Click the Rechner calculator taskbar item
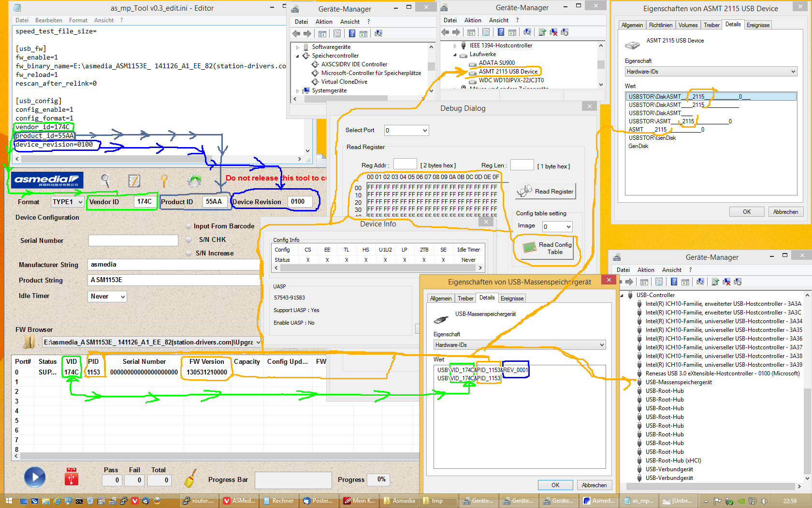The width and height of the screenshot is (812, 508). click(278, 501)
